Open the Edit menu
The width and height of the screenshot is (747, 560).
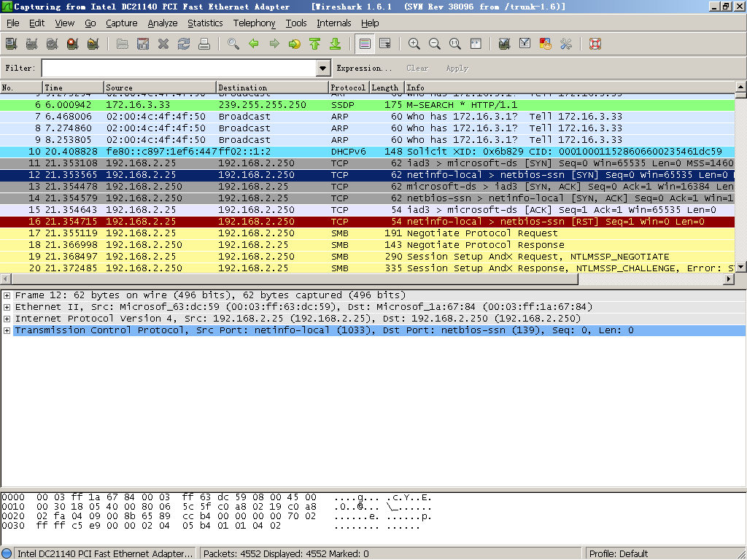36,23
